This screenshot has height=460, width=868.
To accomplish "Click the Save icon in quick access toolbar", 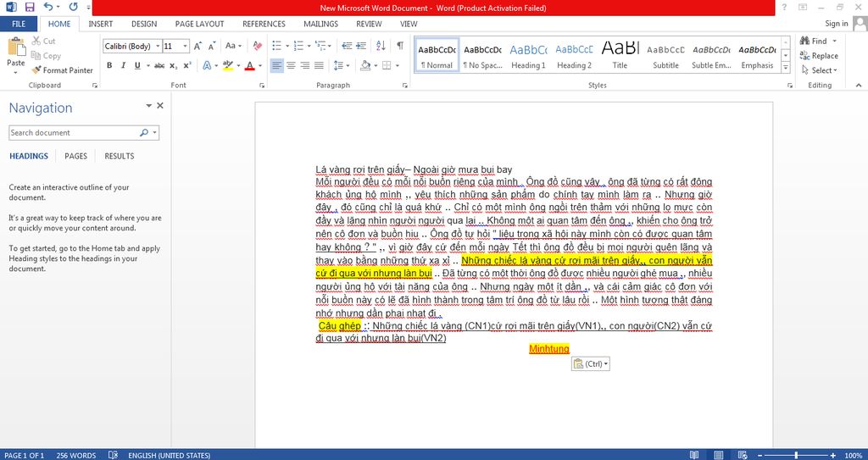I will (x=30, y=8).
